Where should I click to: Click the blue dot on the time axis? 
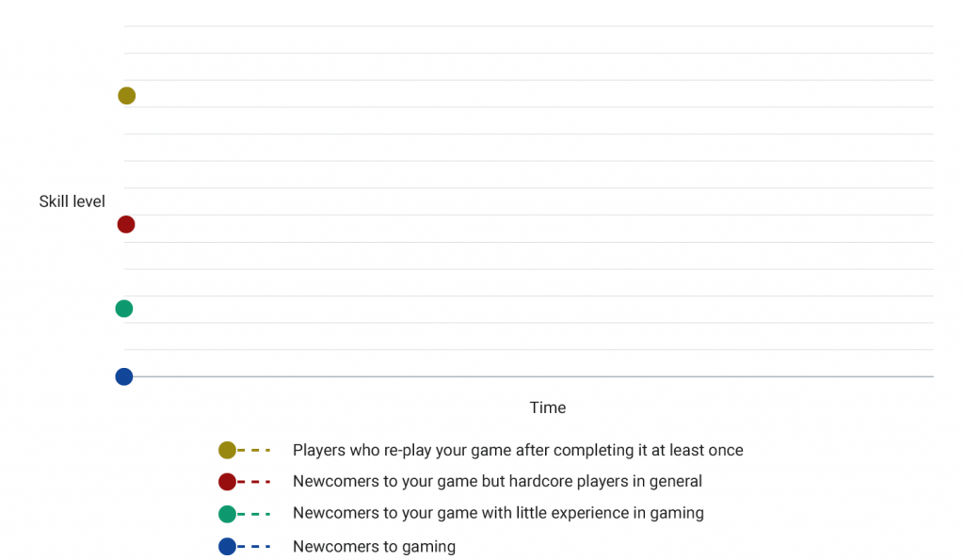[x=124, y=376]
